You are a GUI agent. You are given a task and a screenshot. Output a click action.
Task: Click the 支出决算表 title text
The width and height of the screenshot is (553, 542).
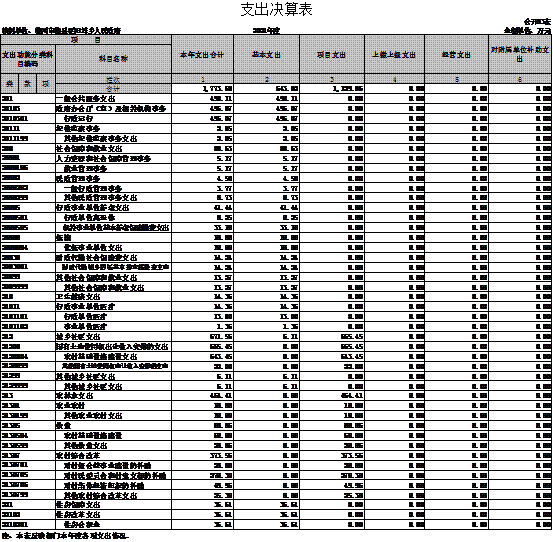click(x=276, y=10)
